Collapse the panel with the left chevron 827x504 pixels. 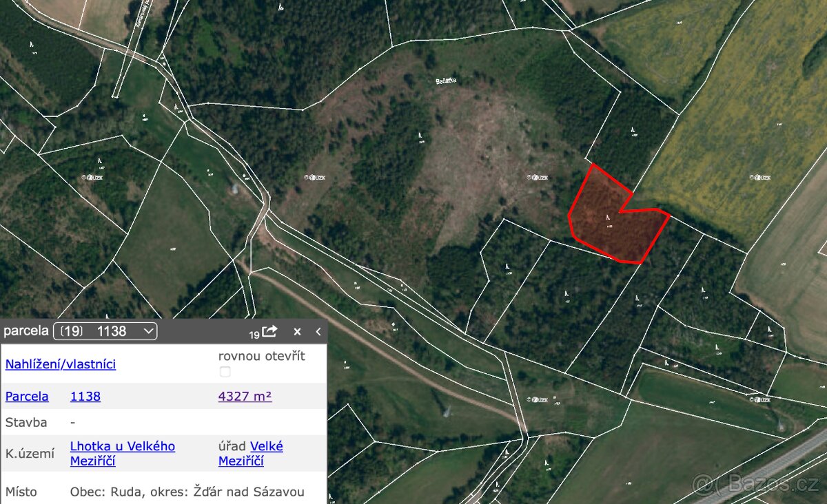tap(318, 331)
